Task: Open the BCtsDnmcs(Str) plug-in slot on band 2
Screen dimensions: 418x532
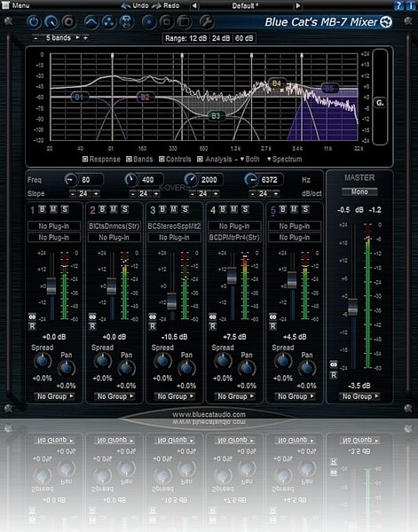Action: click(x=114, y=226)
